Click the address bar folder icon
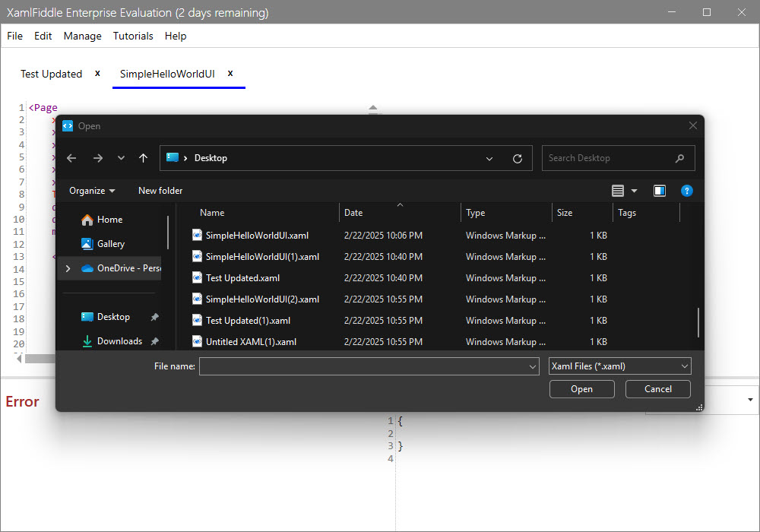760x532 pixels. (172, 157)
